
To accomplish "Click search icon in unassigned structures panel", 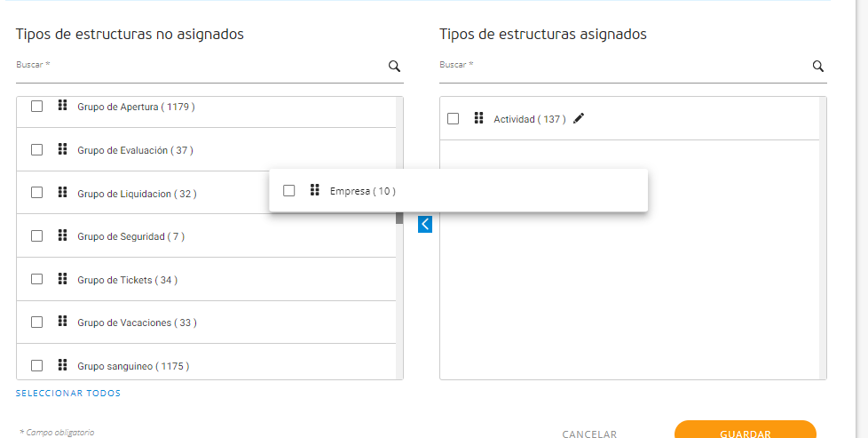I will tap(394, 66).
